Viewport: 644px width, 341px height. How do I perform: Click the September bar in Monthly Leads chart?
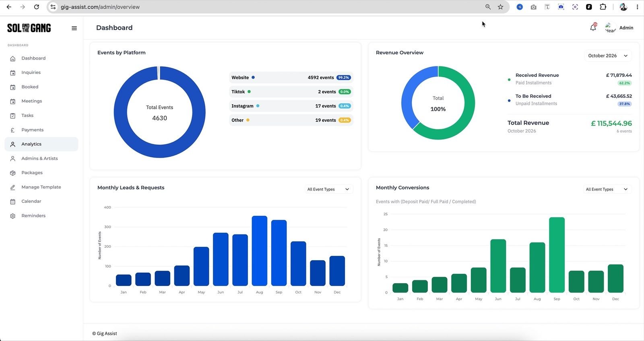pos(279,253)
